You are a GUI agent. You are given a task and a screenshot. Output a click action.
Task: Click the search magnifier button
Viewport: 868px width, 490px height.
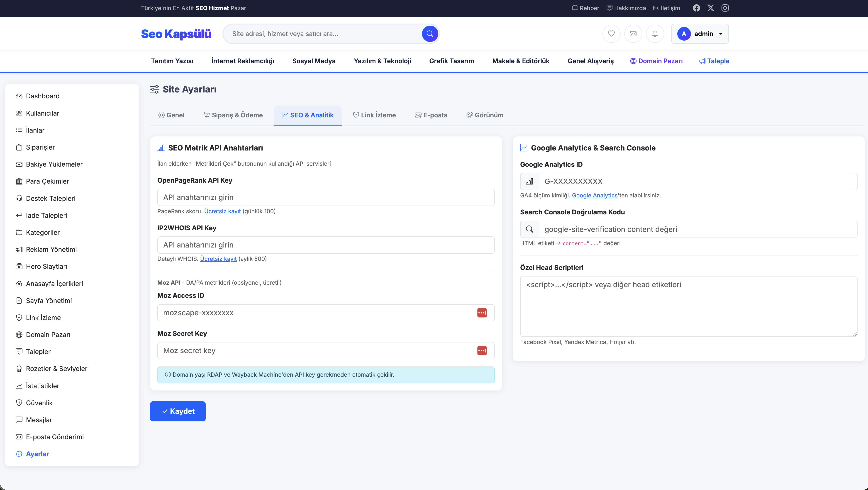click(430, 34)
